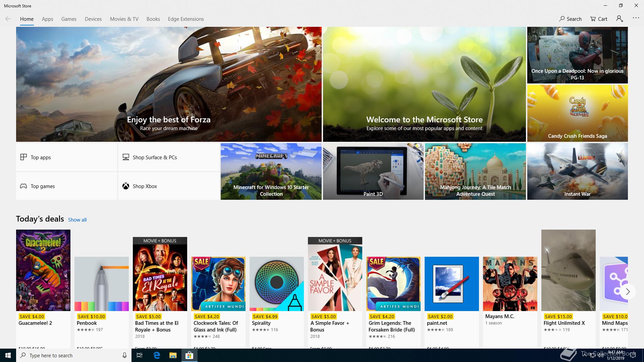This screenshot has width=644, height=362.
Task: Open Candy Crush Friends Saga tile
Action: tap(577, 113)
